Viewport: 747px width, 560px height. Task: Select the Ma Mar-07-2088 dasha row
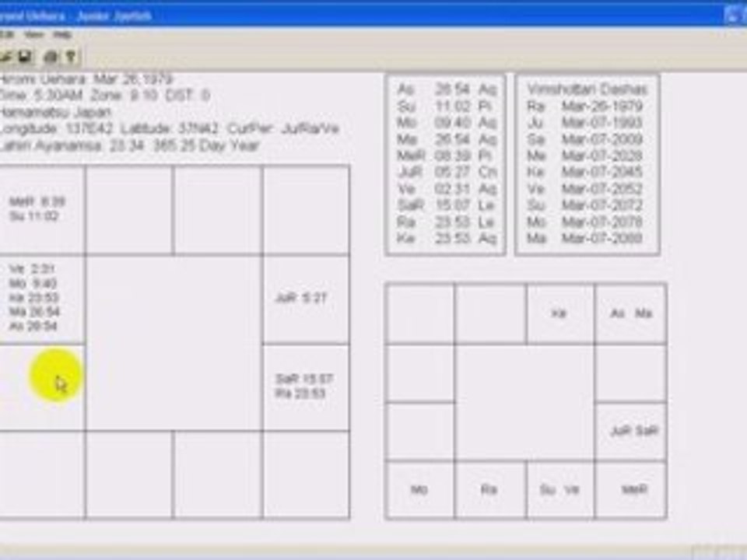585,238
